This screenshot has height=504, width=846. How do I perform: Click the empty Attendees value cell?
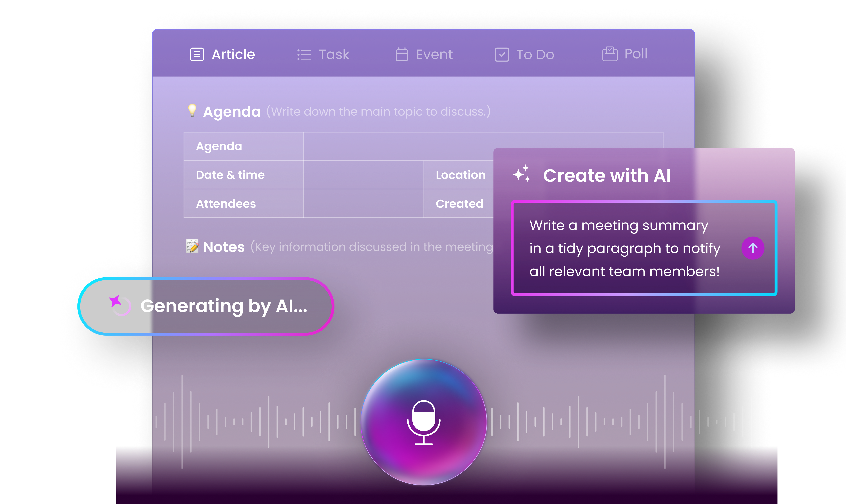pos(363,203)
